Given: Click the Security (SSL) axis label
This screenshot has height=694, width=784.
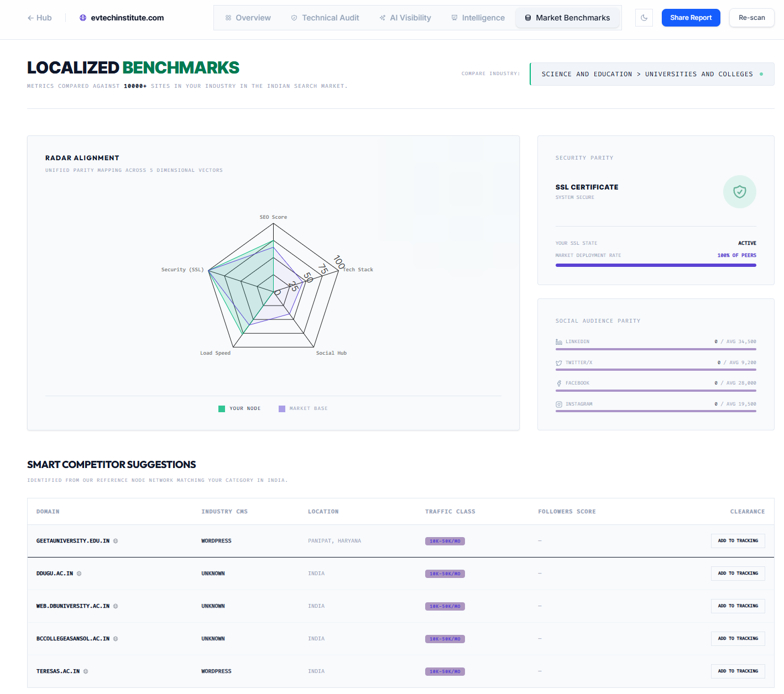Looking at the screenshot, I should pyautogui.click(x=182, y=270).
